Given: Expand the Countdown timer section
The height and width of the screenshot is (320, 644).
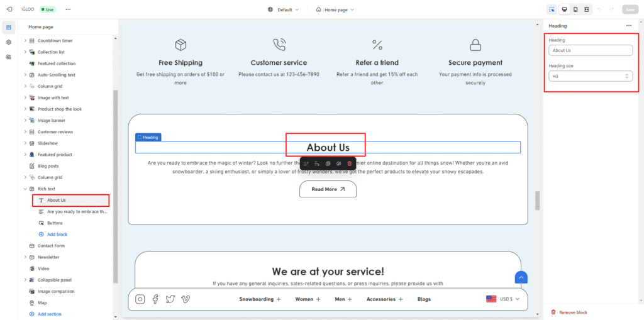Looking at the screenshot, I should (x=25, y=41).
